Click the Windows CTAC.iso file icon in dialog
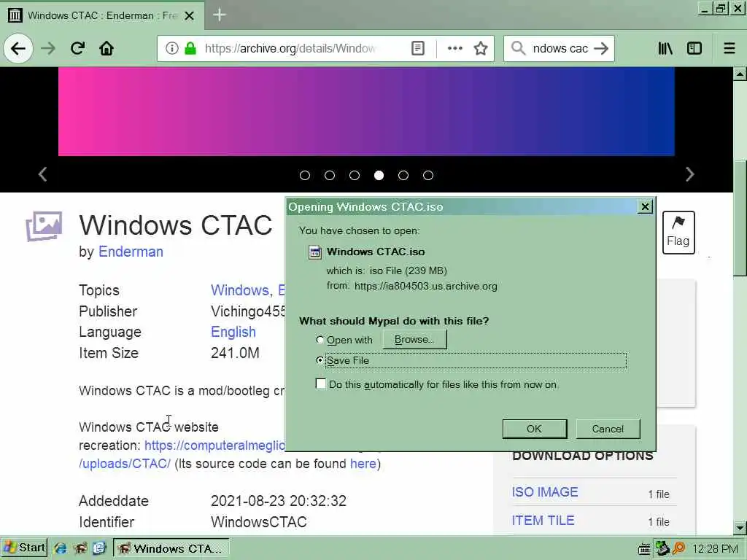 315,252
